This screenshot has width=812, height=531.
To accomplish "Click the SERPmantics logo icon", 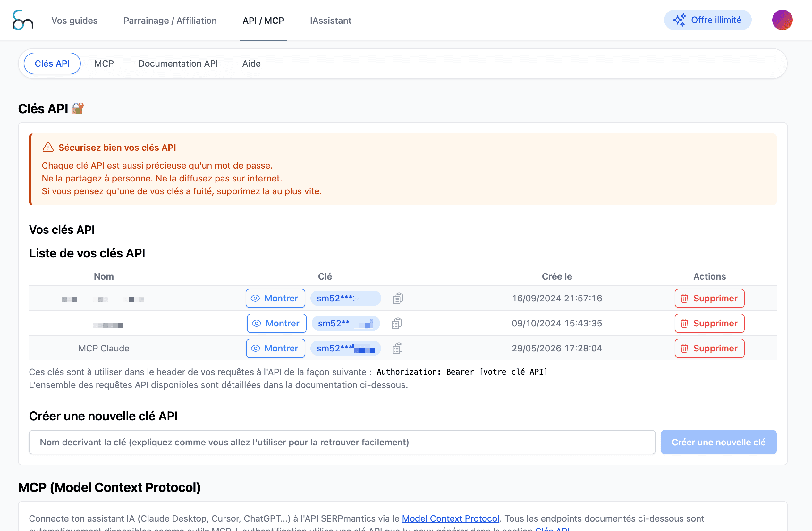I will coord(23,20).
